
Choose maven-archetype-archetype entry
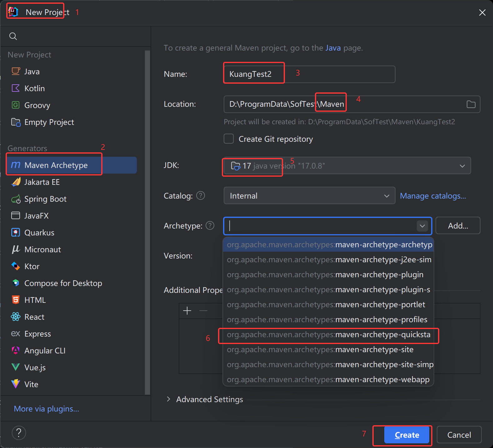coord(328,244)
